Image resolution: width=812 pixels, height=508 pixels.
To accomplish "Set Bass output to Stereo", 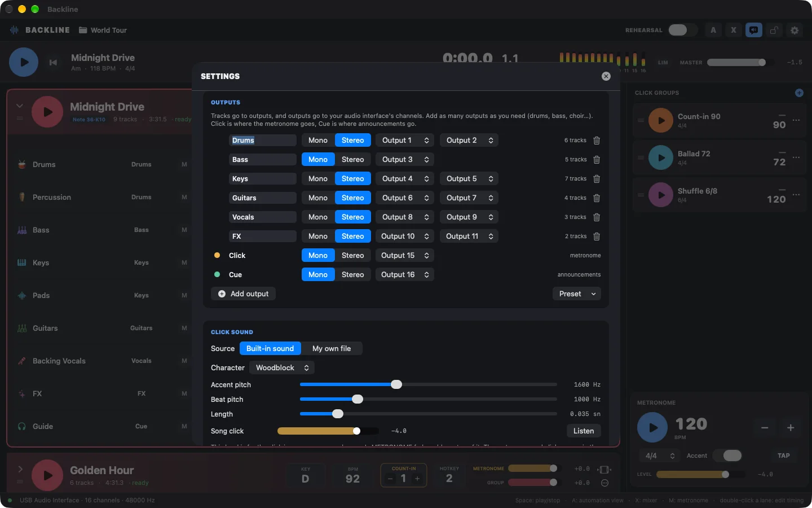I will pyautogui.click(x=352, y=160).
